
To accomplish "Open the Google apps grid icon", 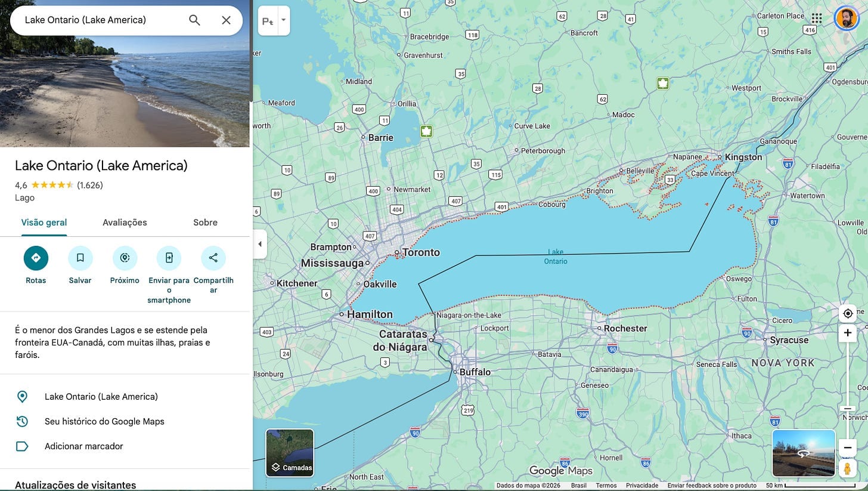I will pyautogui.click(x=817, y=18).
